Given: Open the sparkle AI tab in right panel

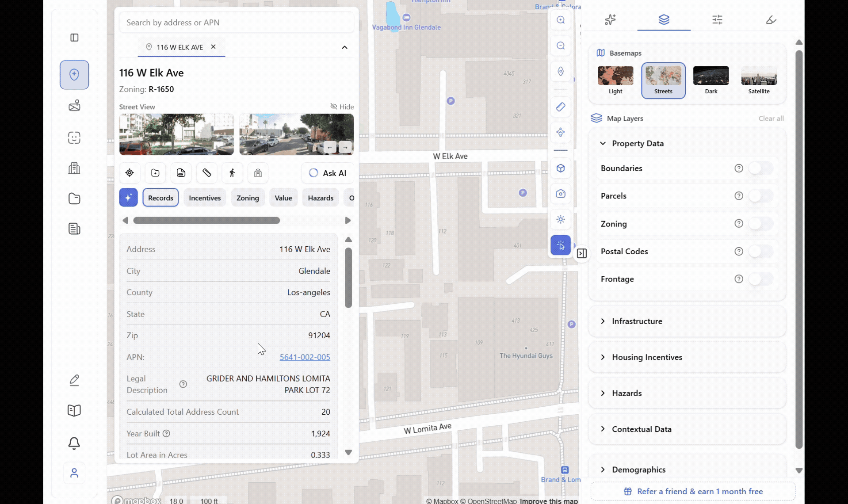Looking at the screenshot, I should click(x=610, y=19).
